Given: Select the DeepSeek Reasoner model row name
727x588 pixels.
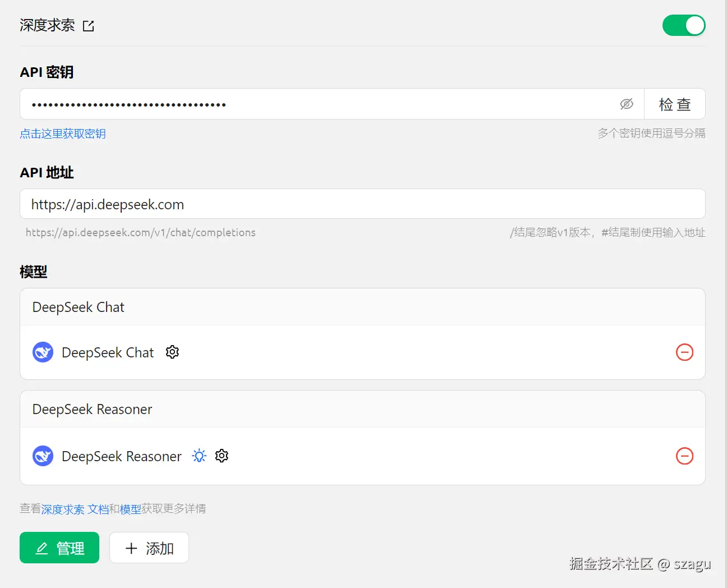Looking at the screenshot, I should 122,456.
